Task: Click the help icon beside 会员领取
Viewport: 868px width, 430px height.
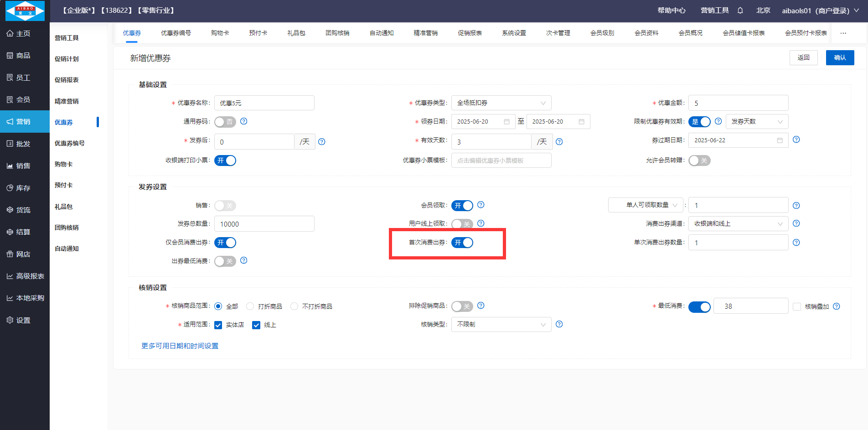Action: pyautogui.click(x=480, y=205)
